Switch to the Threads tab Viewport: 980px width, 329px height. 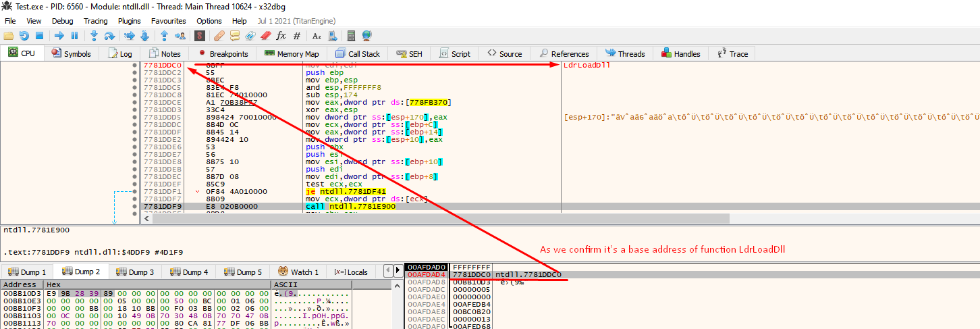625,53
